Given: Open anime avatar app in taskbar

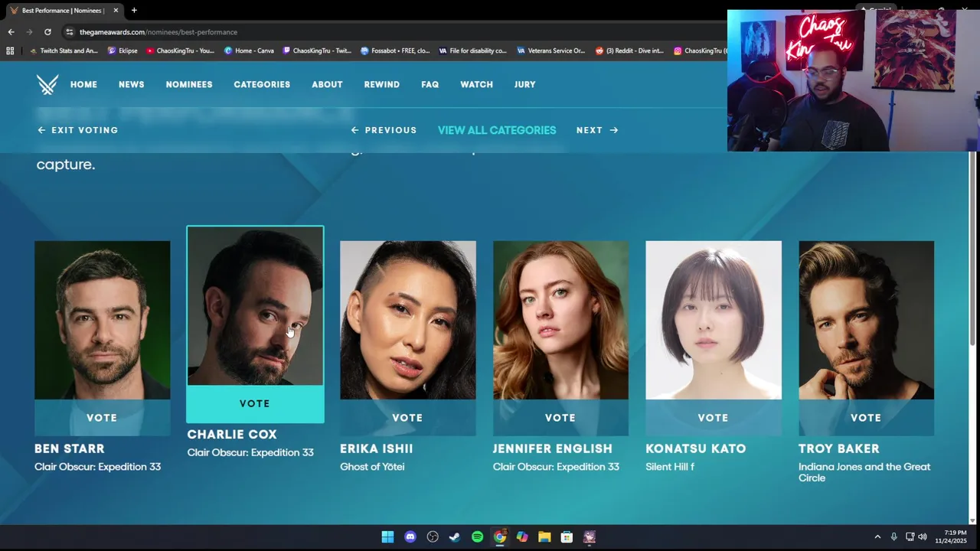Looking at the screenshot, I should [x=590, y=536].
